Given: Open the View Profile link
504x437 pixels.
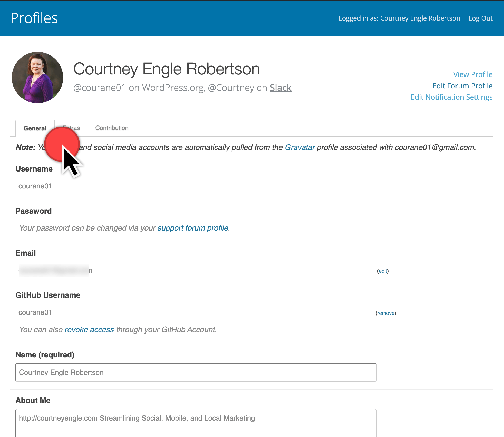Looking at the screenshot, I should click(473, 74).
